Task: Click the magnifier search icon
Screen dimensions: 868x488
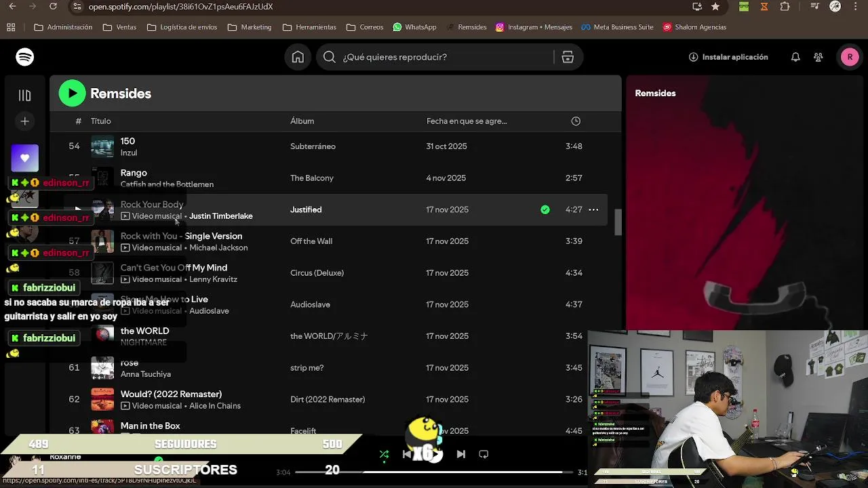Action: pos(330,57)
